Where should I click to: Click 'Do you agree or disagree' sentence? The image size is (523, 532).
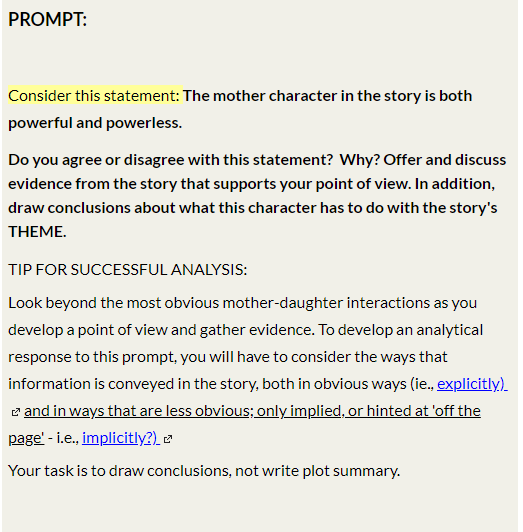click(x=171, y=160)
